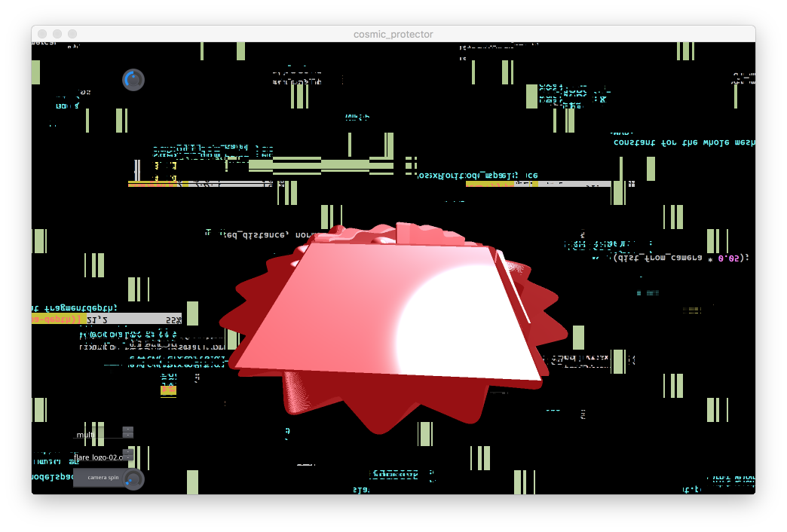Screen dimensions: 787x532
Task: Click the cosmic_protector window title
Action: tap(393, 34)
